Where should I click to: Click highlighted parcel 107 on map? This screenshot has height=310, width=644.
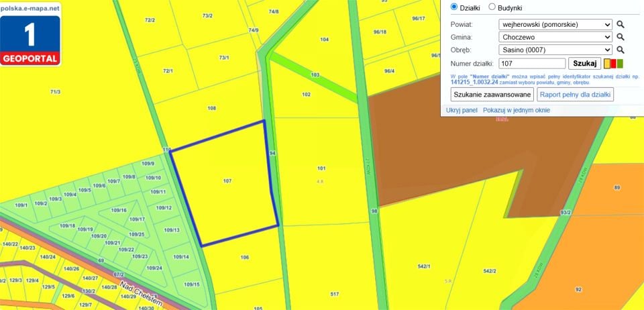(x=227, y=181)
